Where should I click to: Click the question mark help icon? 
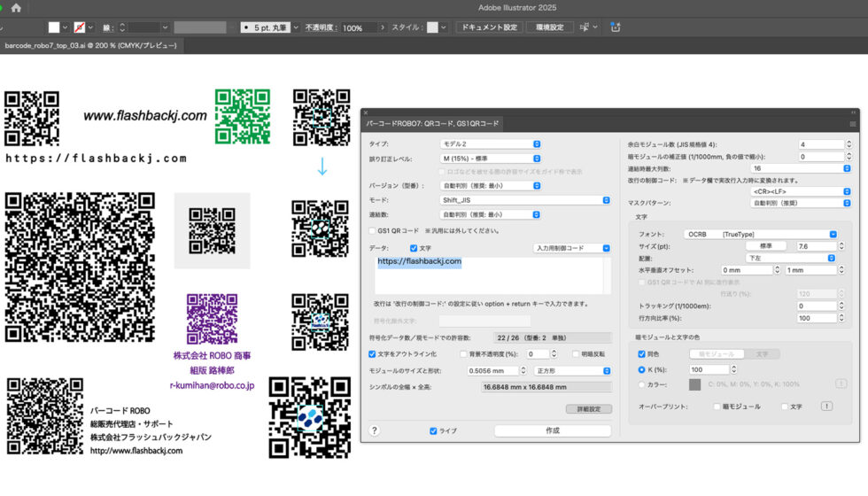tap(374, 430)
